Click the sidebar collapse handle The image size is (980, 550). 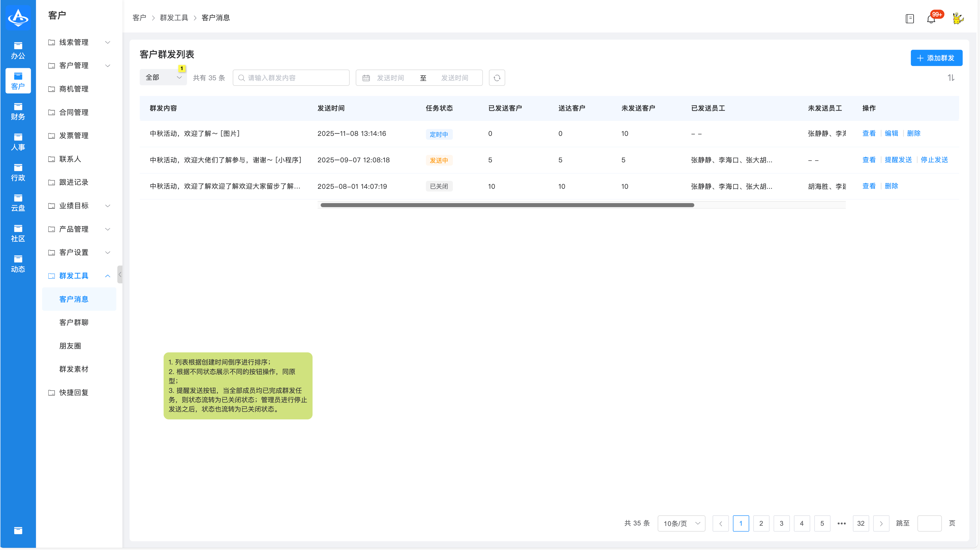coord(120,274)
